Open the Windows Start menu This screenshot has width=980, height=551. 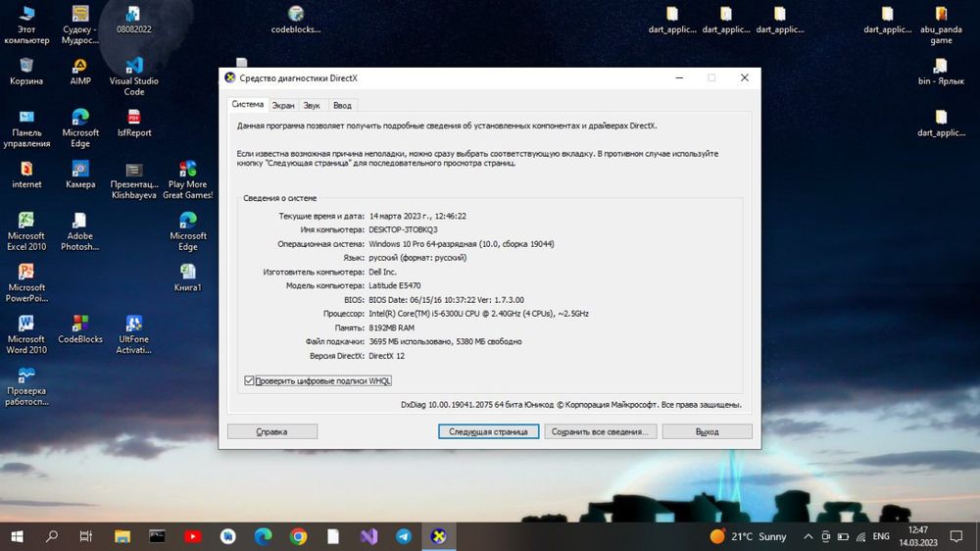17,536
